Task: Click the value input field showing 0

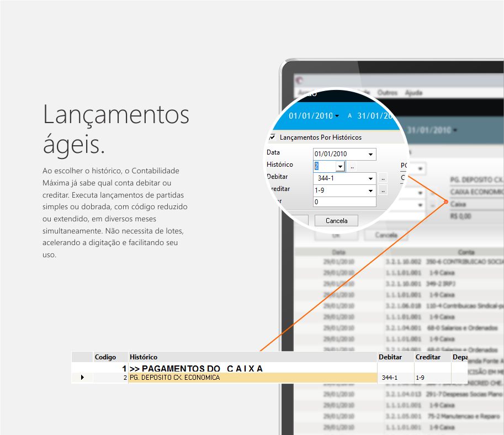Action: [344, 202]
